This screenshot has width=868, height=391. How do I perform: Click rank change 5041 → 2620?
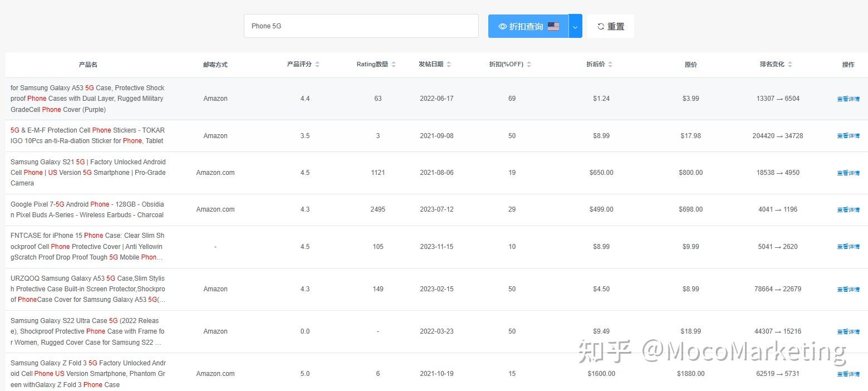pos(778,247)
